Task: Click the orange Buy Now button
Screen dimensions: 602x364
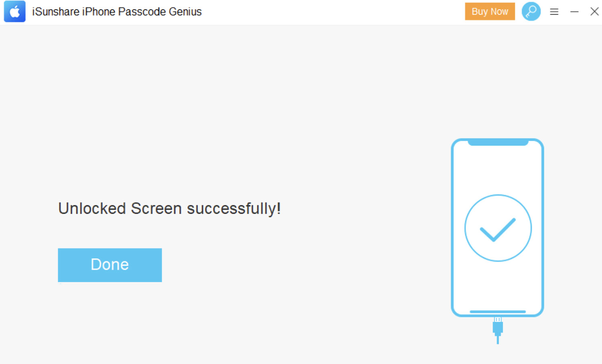Action: (490, 11)
